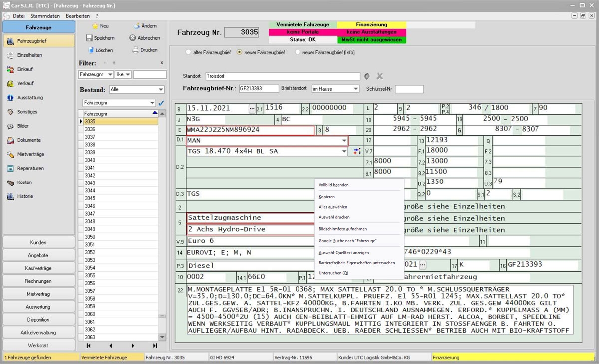
Task: Click the Speichern save icon
Action: [x=89, y=38]
